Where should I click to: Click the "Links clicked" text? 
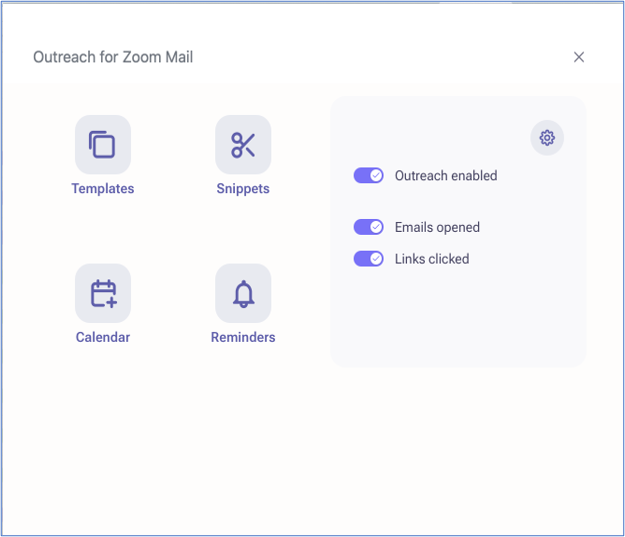[432, 259]
